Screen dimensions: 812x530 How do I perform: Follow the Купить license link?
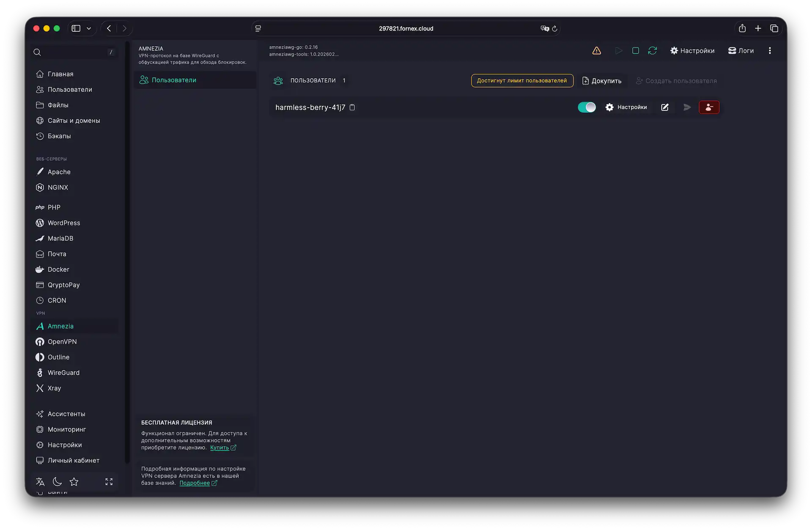219,448
